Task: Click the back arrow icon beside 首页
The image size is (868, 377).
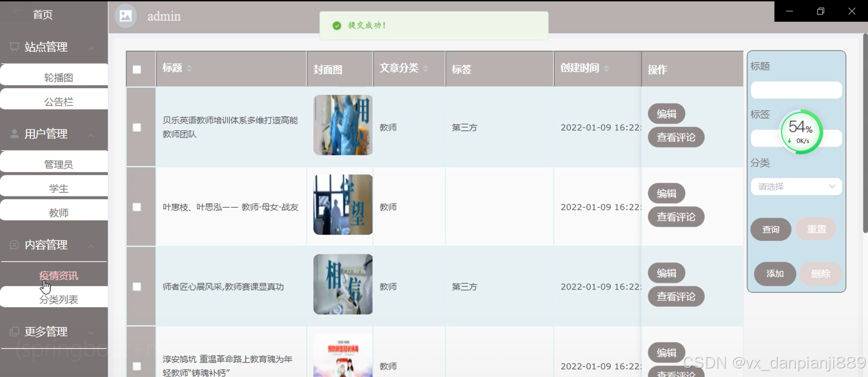Action: click(16, 11)
